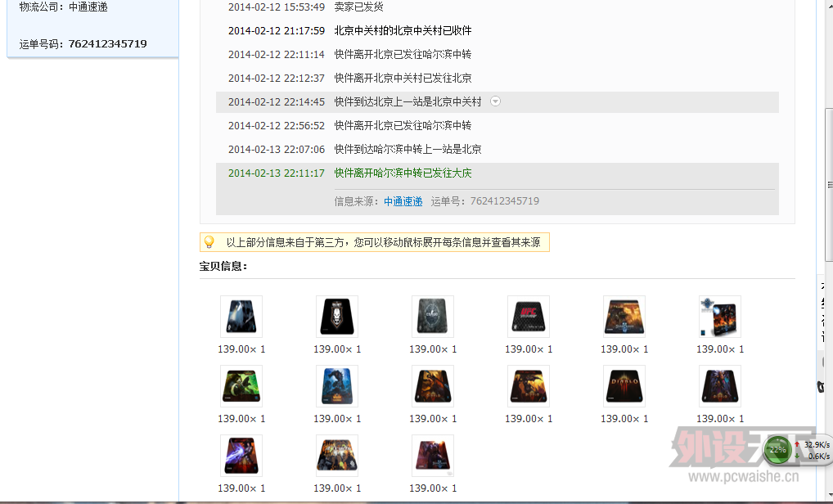
Task: Open the CS:GO grey mousepad thumbnail
Action: click(x=432, y=317)
